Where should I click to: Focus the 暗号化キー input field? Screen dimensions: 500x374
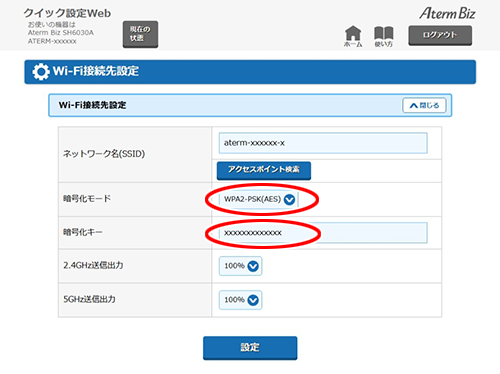coord(323,233)
